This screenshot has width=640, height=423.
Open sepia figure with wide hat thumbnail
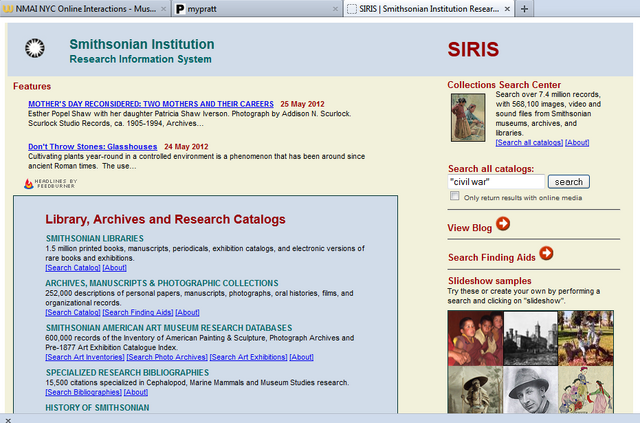(x=476, y=390)
